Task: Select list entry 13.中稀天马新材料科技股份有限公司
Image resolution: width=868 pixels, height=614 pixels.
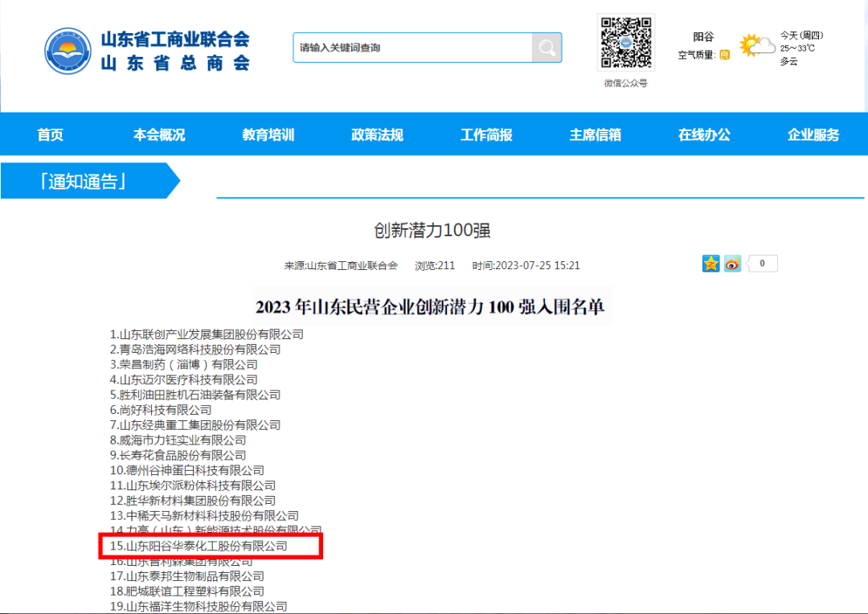Action: pyautogui.click(x=204, y=516)
